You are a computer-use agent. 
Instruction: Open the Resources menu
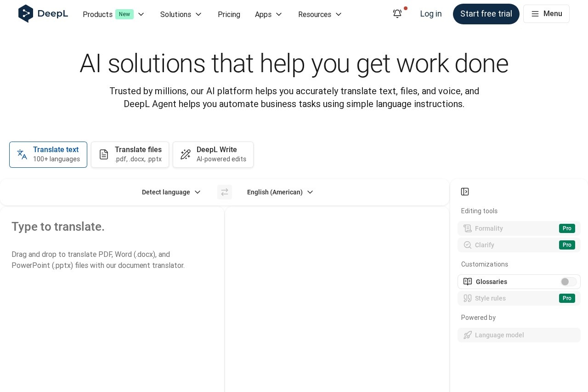point(320,14)
